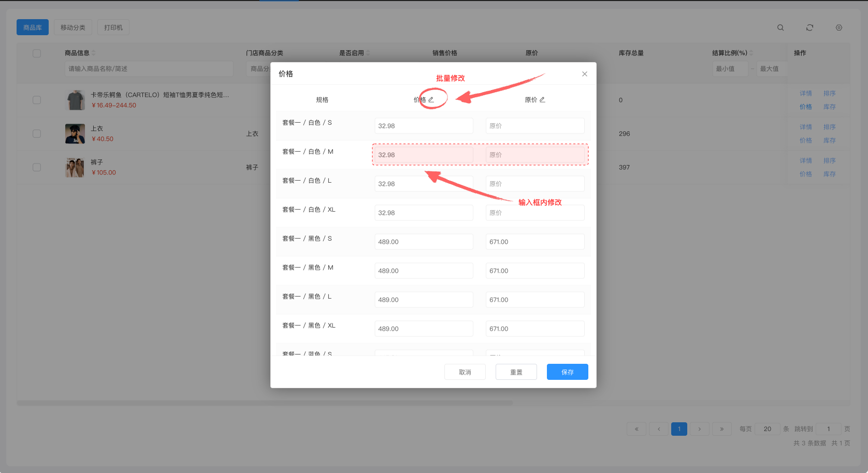868x473 pixels.
Task: Click the blue 保存 button
Action: coord(567,372)
